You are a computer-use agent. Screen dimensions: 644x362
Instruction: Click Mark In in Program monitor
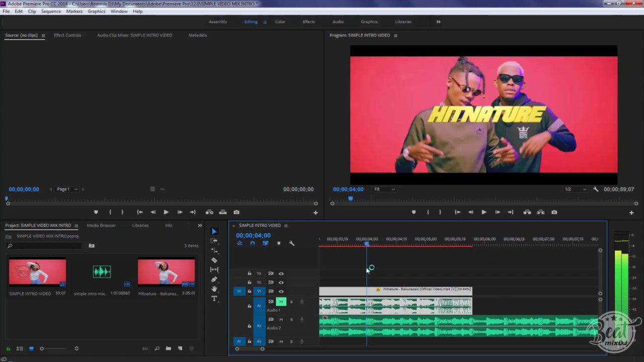coord(428,212)
